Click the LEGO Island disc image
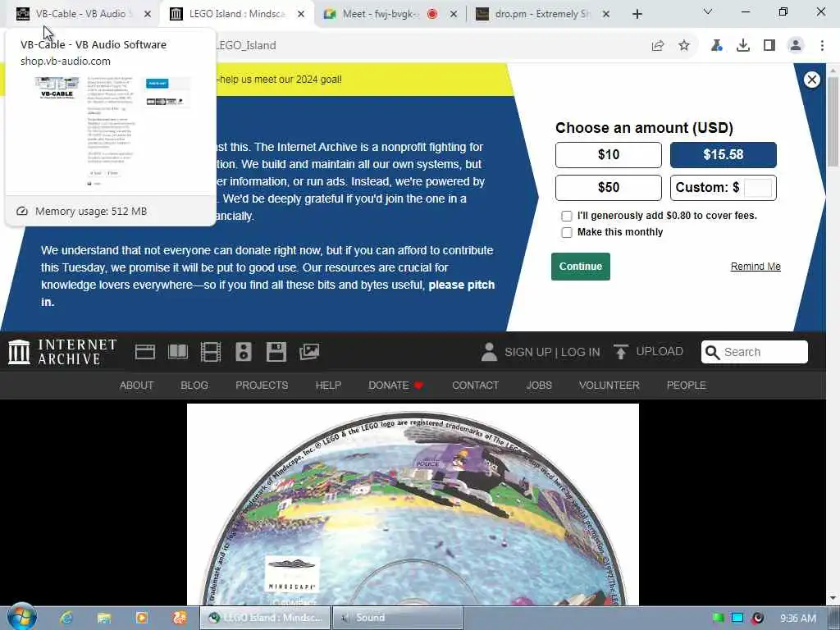This screenshot has height=630, width=840. coord(413,504)
